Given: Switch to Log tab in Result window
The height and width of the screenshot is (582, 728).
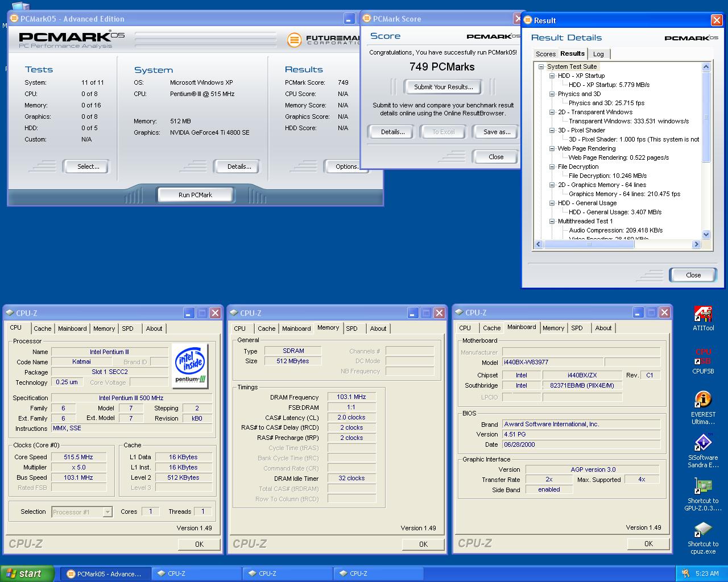Looking at the screenshot, I should point(598,54).
